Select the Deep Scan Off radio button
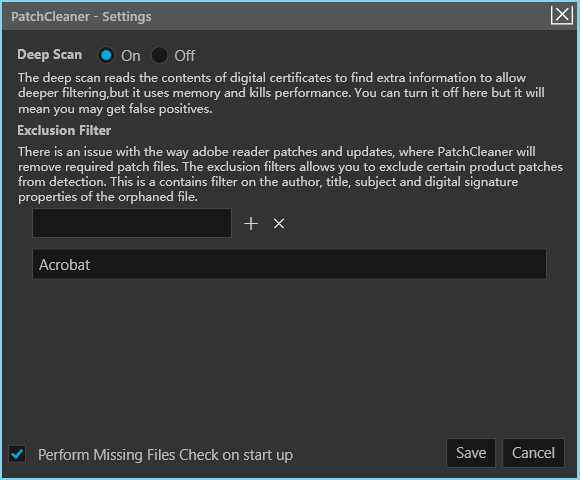This screenshot has height=480, width=580. pyautogui.click(x=159, y=55)
